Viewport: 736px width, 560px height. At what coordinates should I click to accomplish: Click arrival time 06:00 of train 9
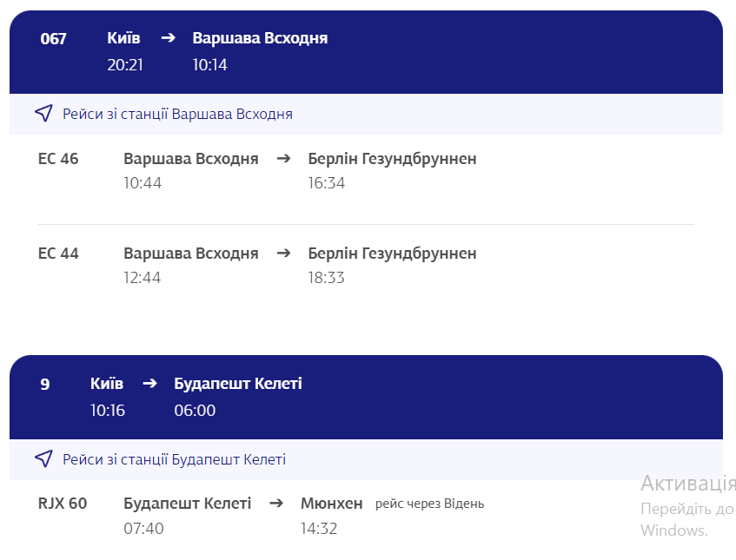[x=194, y=410]
